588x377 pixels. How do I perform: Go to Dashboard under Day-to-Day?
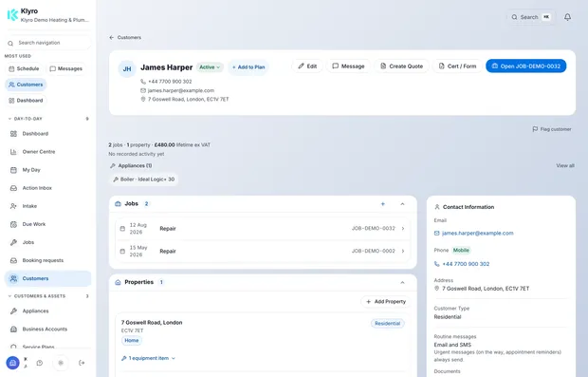click(x=47, y=134)
